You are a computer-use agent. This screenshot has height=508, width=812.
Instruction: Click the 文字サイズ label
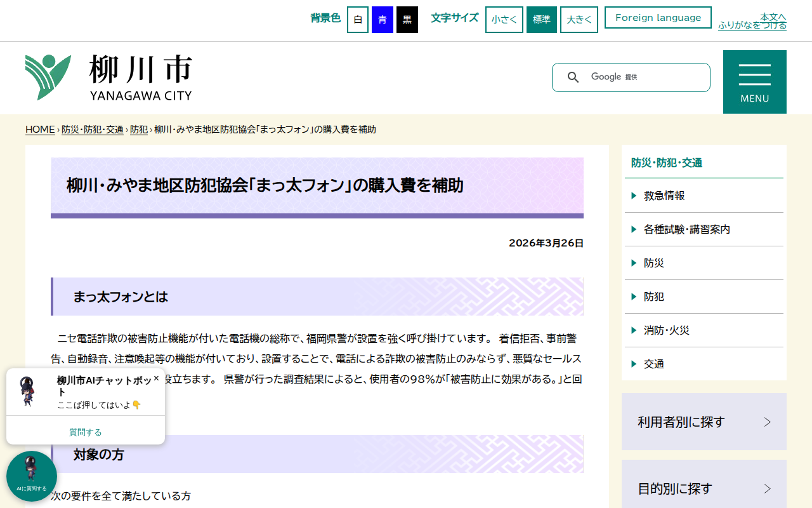[455, 18]
